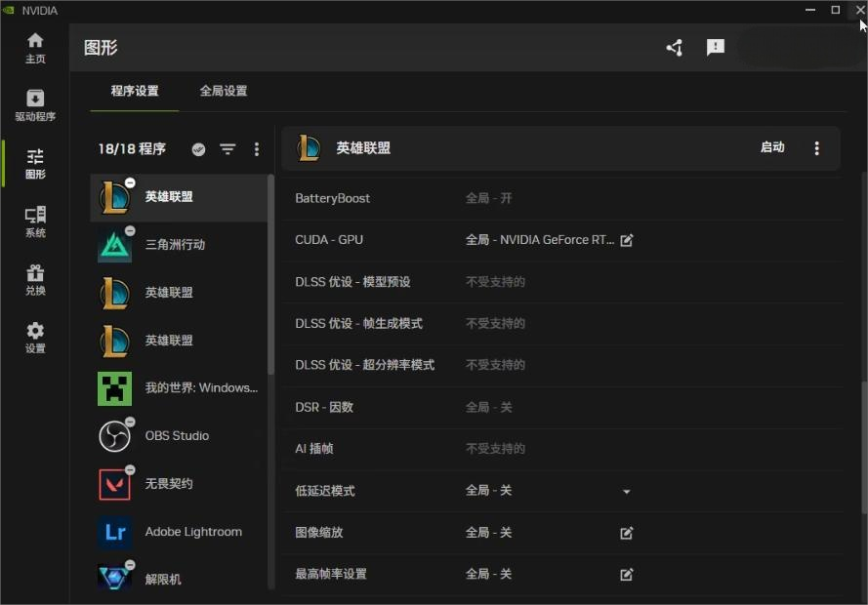This screenshot has width=868, height=605.
Task: Click the feedback icon in the header
Action: tap(716, 48)
